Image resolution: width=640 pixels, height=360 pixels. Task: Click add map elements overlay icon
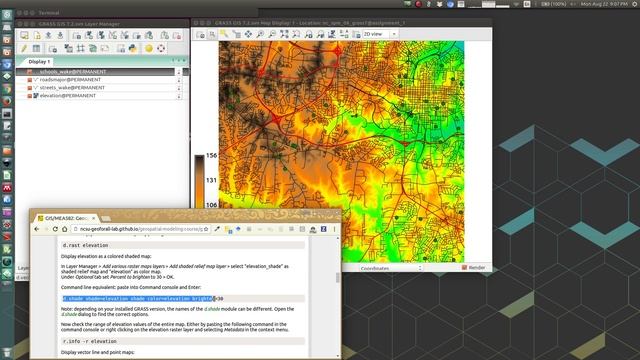344,34
